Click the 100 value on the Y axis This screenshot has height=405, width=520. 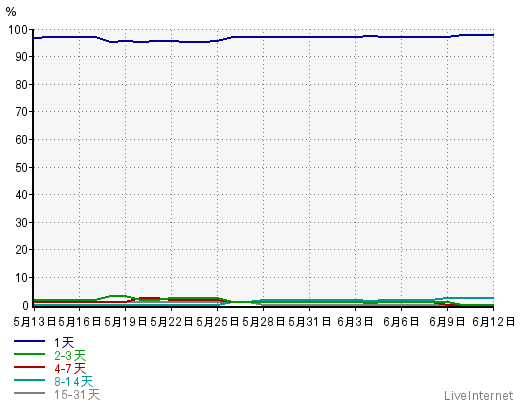coord(18,30)
